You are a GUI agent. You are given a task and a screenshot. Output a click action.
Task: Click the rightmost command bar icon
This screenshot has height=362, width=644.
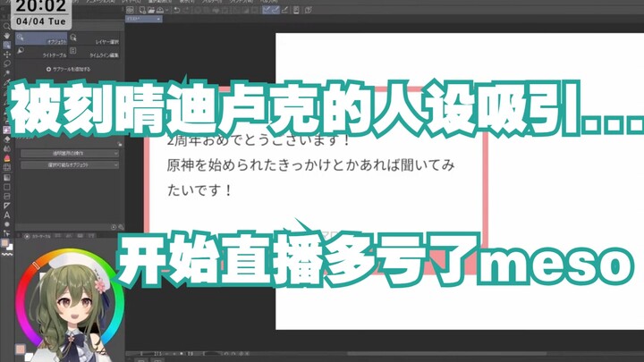click(308, 10)
